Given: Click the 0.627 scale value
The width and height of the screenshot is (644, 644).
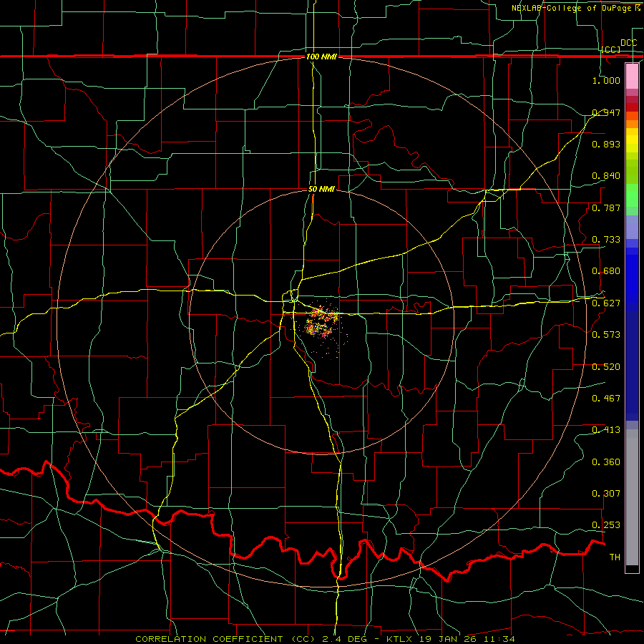Looking at the screenshot, I should tap(606, 303).
